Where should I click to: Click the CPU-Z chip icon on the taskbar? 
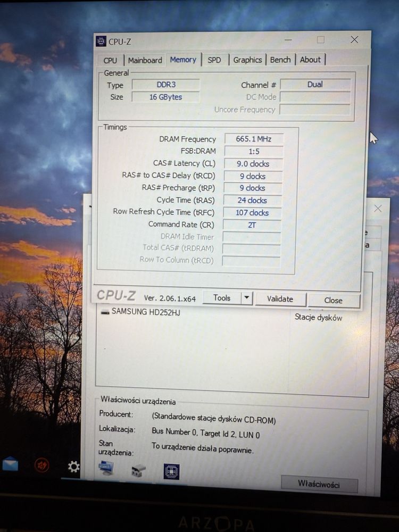[x=172, y=471]
